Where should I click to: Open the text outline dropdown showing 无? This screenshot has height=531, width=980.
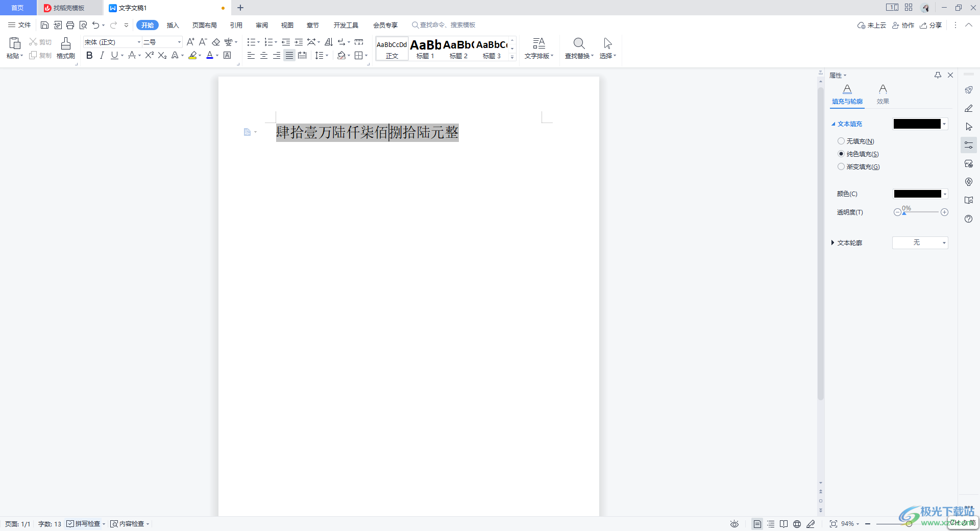(920, 243)
